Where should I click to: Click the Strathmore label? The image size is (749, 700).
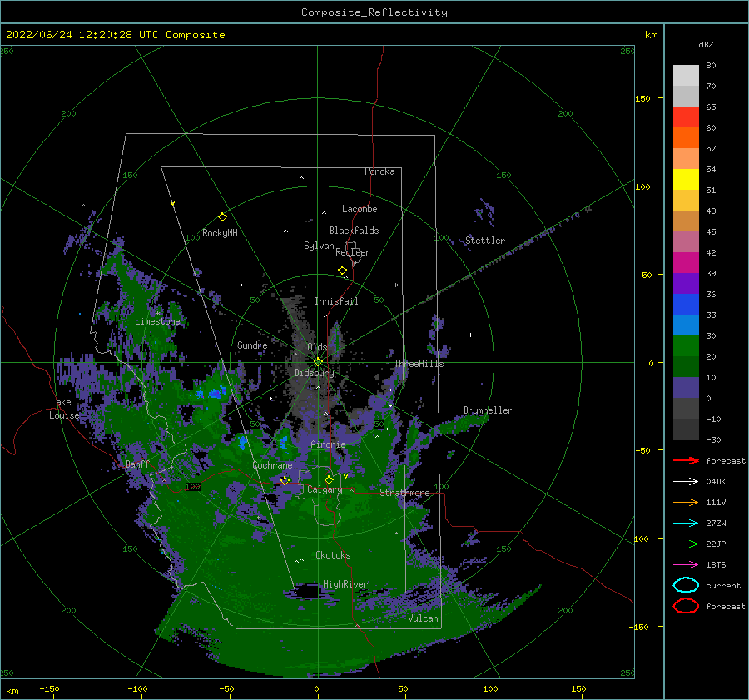pyautogui.click(x=404, y=493)
